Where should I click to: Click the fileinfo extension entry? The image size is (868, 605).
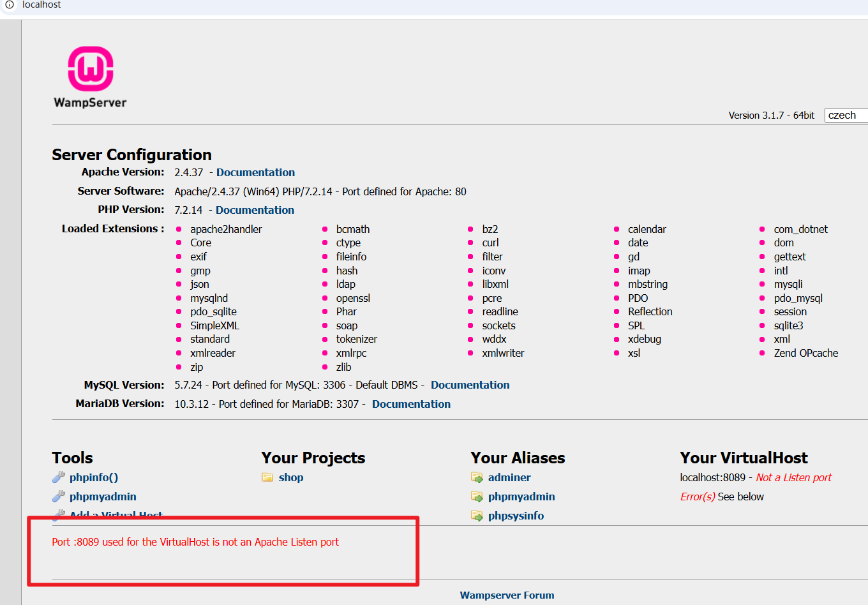pyautogui.click(x=352, y=257)
